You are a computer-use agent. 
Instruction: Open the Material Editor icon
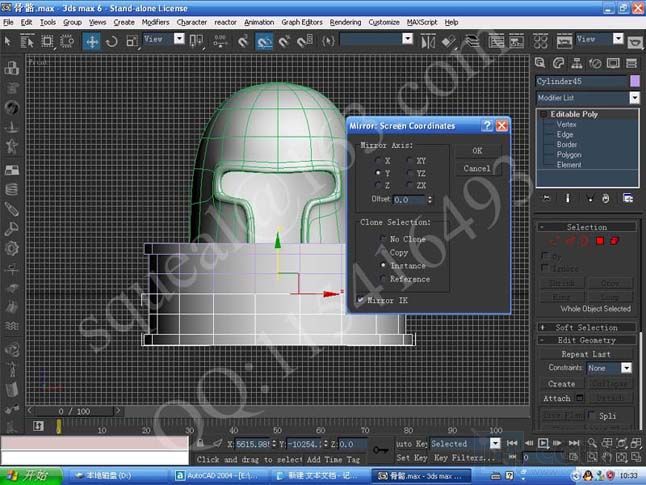pyautogui.click(x=541, y=42)
